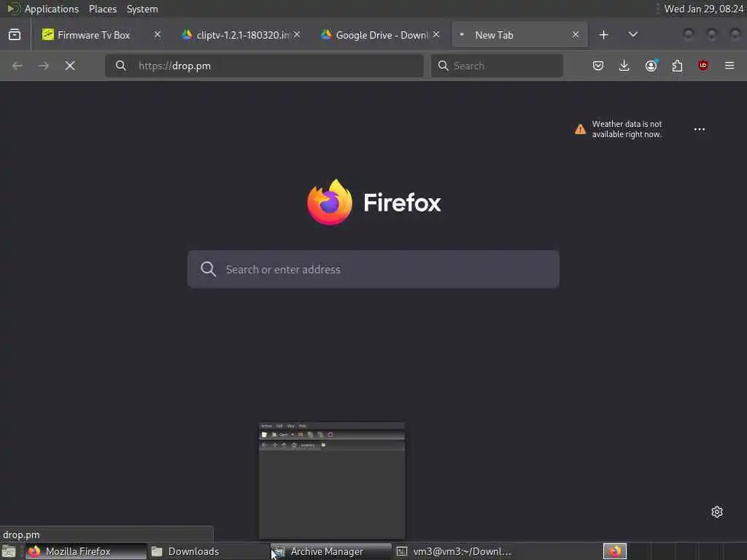
Task: Go forward one page
Action: click(43, 66)
